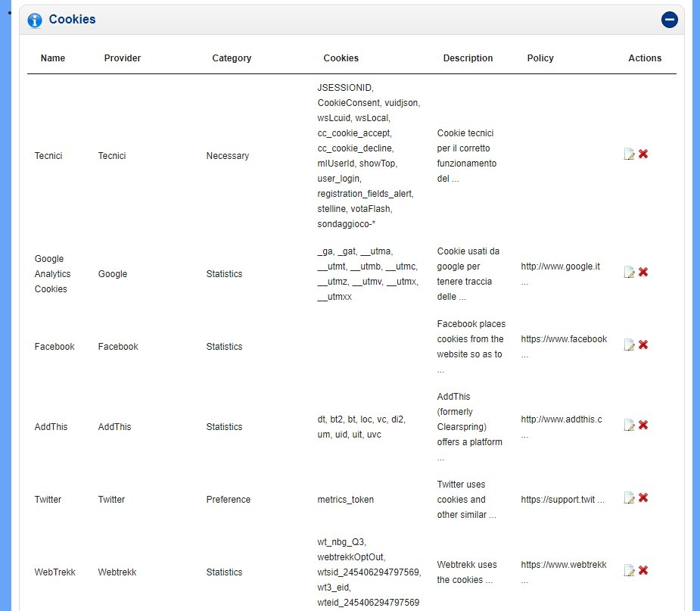Open the AddThis policy link
Viewport: 700px width, 611px height.
click(x=561, y=419)
